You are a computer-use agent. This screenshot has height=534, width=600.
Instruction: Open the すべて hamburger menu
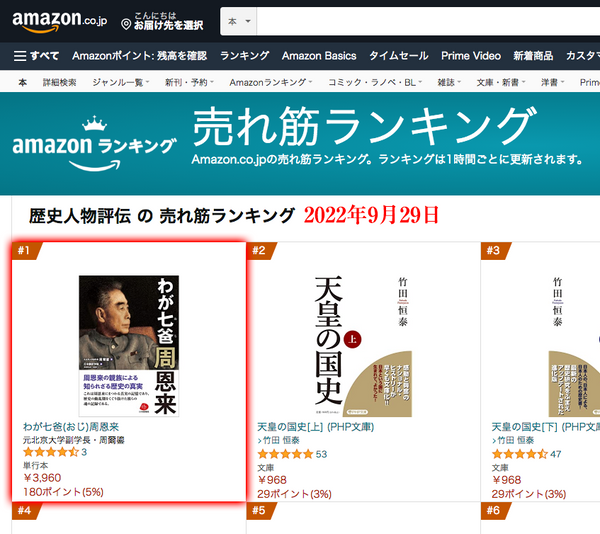coord(36,56)
